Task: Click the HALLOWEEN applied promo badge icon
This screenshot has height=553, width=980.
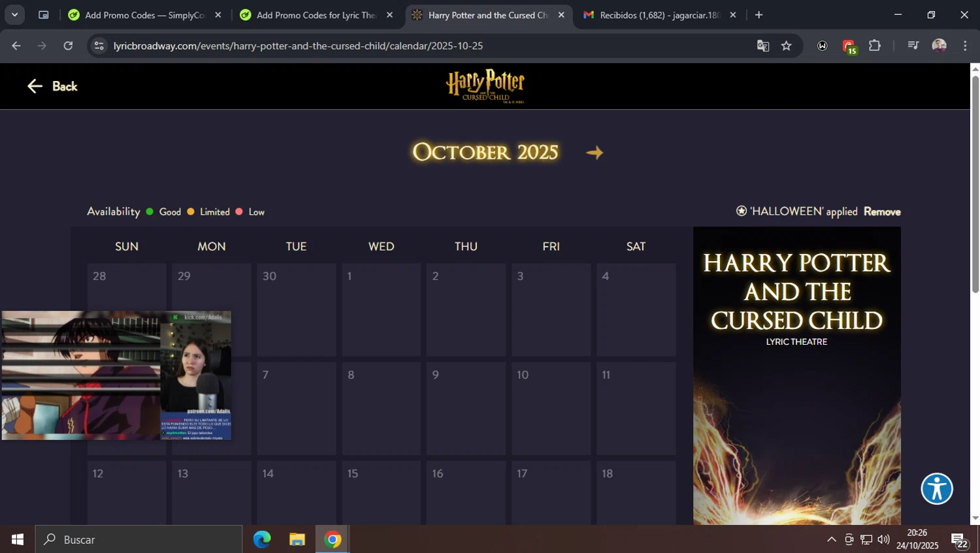Action: 742,211
